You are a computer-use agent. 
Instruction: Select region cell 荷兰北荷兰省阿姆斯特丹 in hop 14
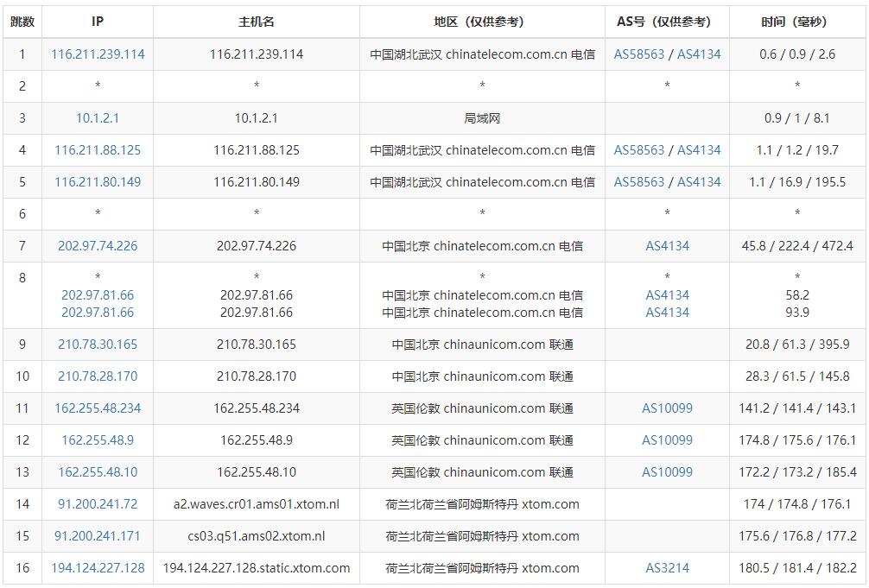[x=482, y=504]
